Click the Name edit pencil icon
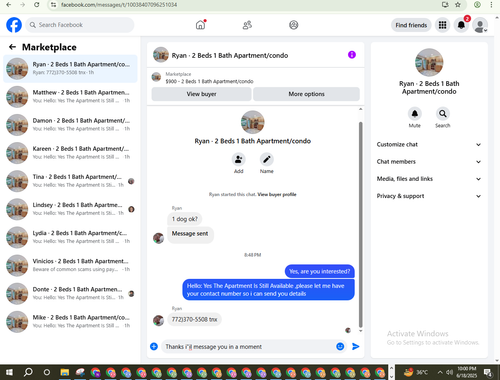 (267, 160)
